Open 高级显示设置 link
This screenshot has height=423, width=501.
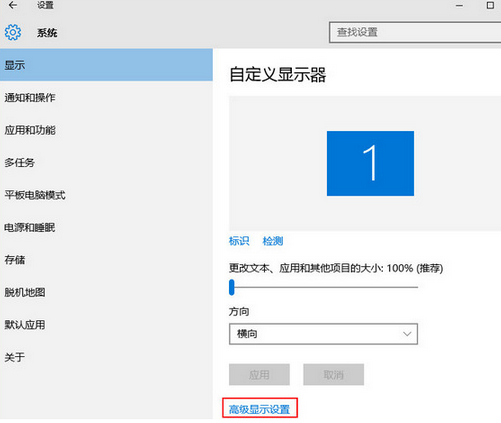tap(259, 409)
